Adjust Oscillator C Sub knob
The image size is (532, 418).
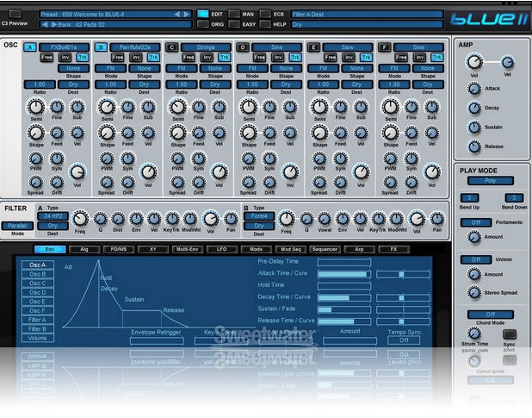(x=220, y=108)
